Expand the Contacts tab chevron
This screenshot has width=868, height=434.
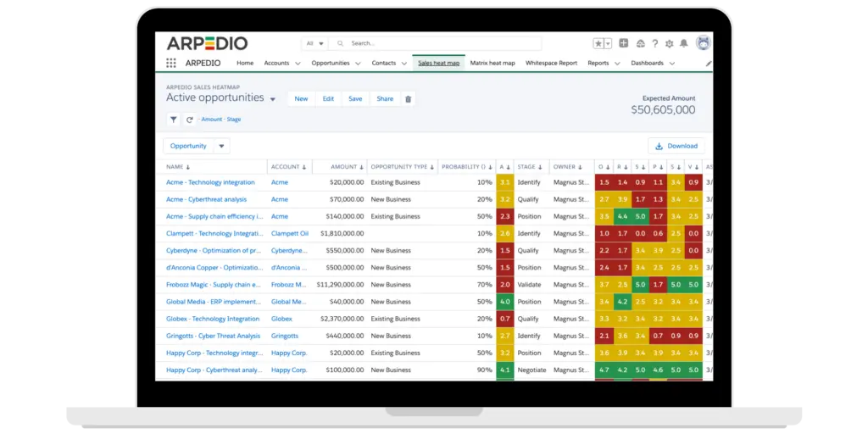tap(403, 64)
